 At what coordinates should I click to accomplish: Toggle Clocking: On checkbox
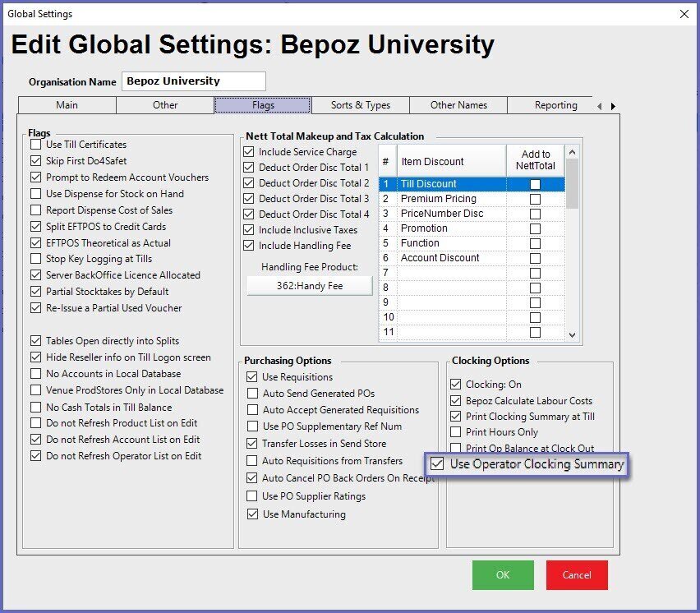point(456,385)
